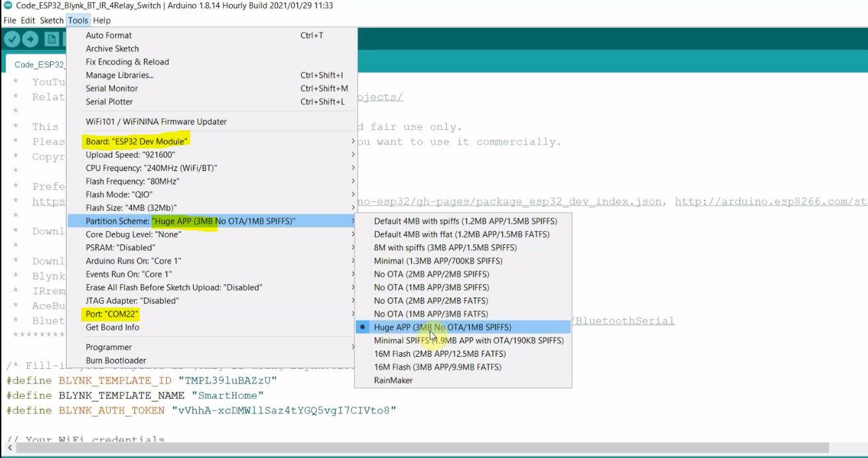
Task: Expand Events Run On "Core 1" submenu
Action: click(212, 274)
